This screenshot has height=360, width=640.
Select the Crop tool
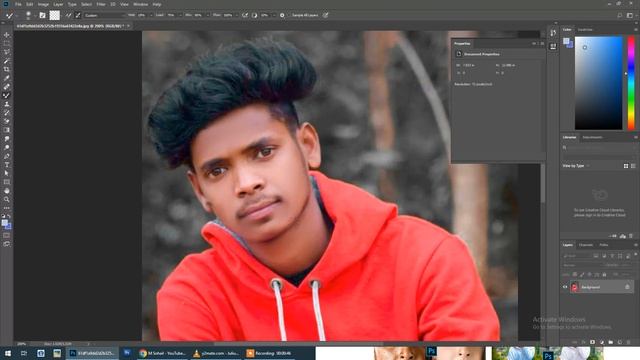pyautogui.click(x=7, y=69)
